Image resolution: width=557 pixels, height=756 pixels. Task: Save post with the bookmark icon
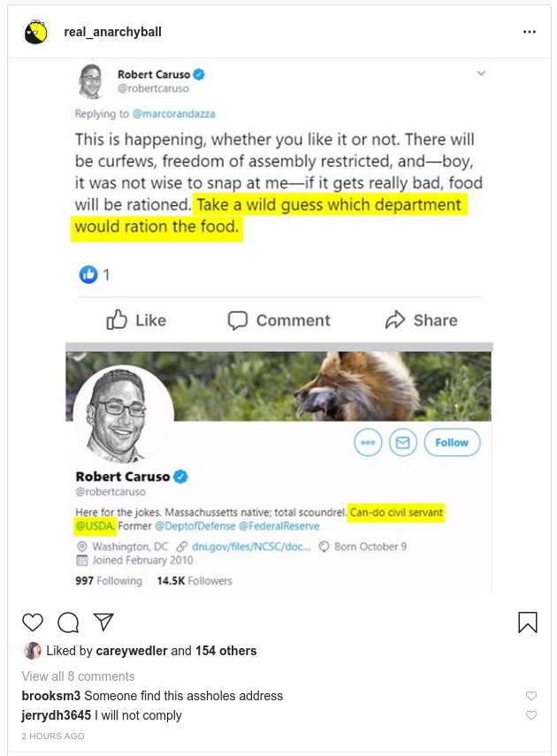point(528,622)
